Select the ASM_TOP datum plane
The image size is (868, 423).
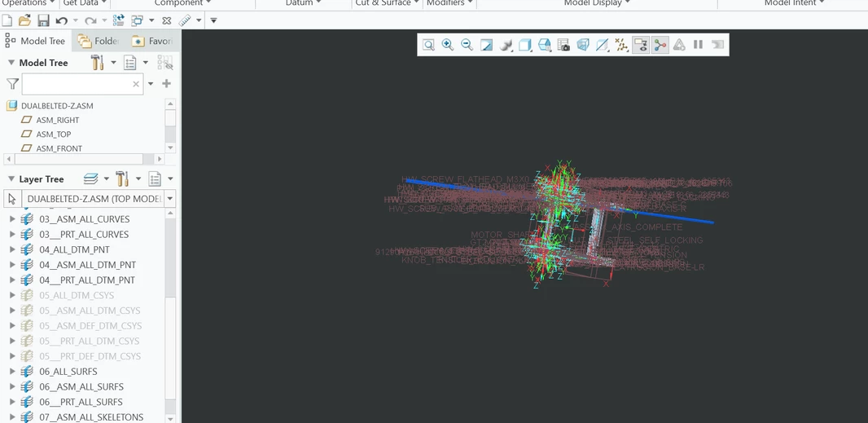point(54,134)
